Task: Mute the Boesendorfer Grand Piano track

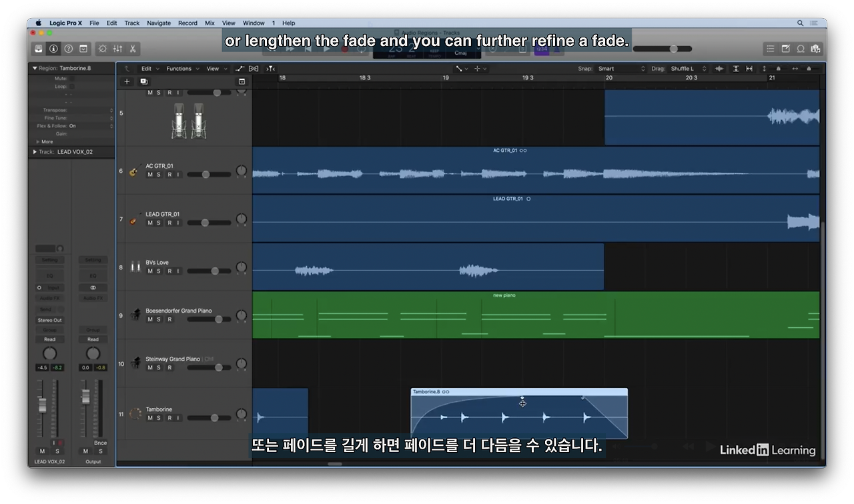Action: click(150, 319)
